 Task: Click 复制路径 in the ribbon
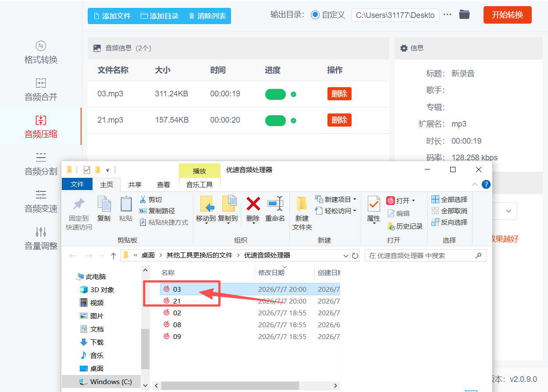[157, 211]
